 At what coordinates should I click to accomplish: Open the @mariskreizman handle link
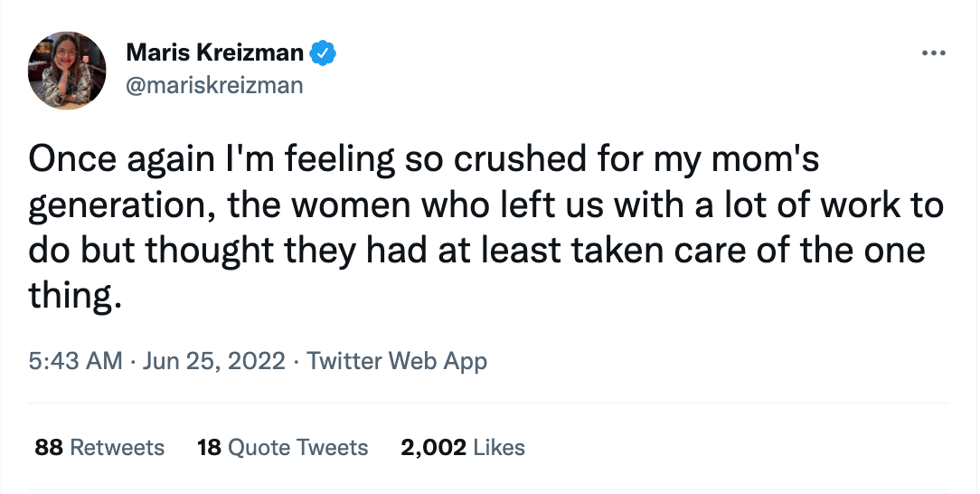[x=214, y=85]
